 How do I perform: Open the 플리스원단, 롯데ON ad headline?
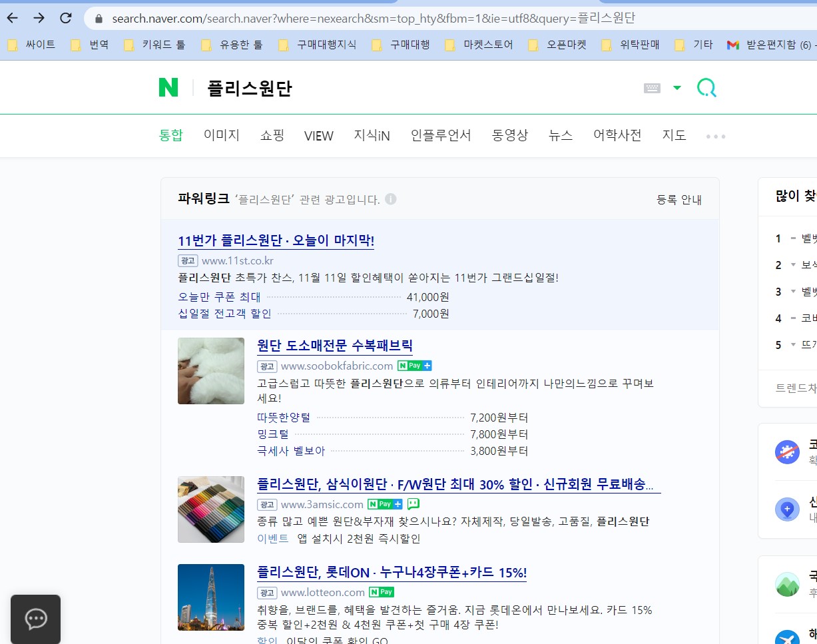[392, 572]
